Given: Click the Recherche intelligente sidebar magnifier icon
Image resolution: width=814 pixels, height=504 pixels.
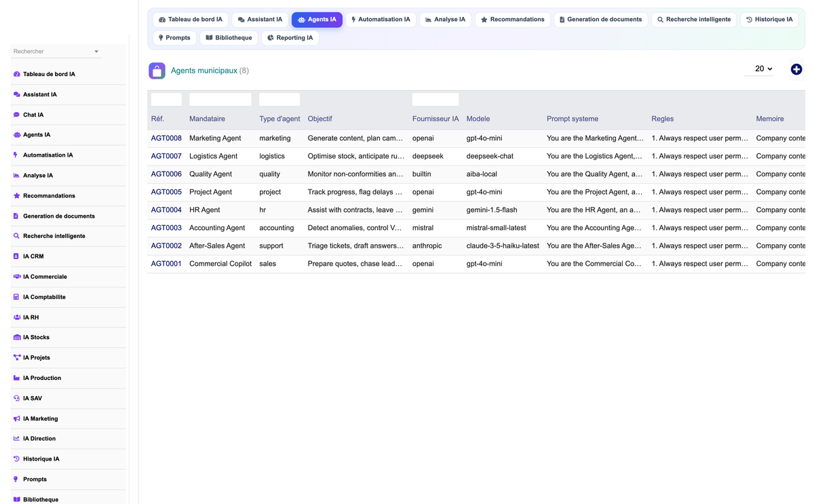Looking at the screenshot, I should pos(17,236).
